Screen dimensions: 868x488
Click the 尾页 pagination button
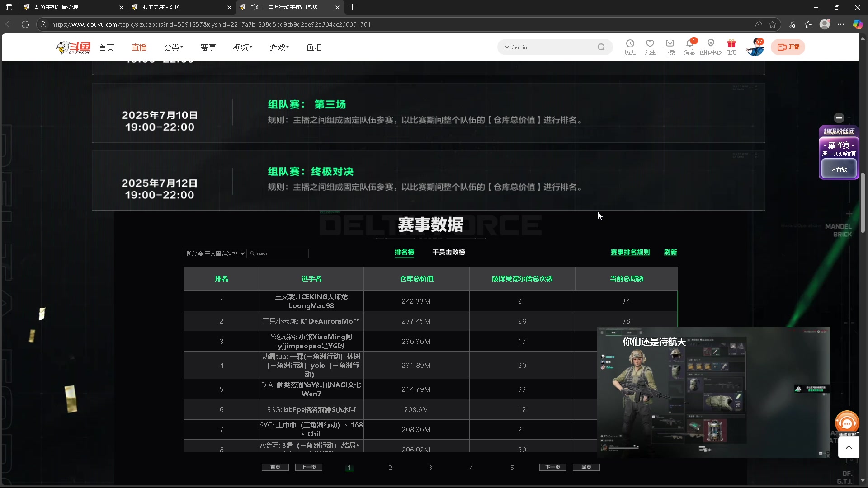(586, 467)
